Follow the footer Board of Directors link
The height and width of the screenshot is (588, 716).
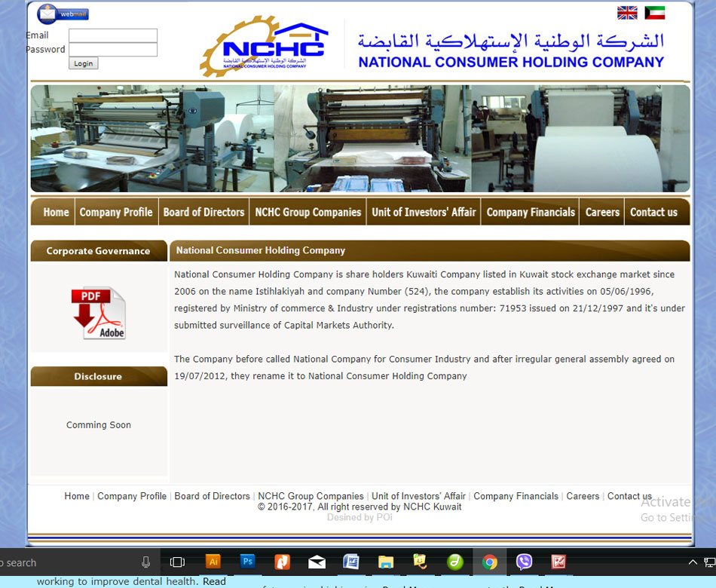pos(213,496)
